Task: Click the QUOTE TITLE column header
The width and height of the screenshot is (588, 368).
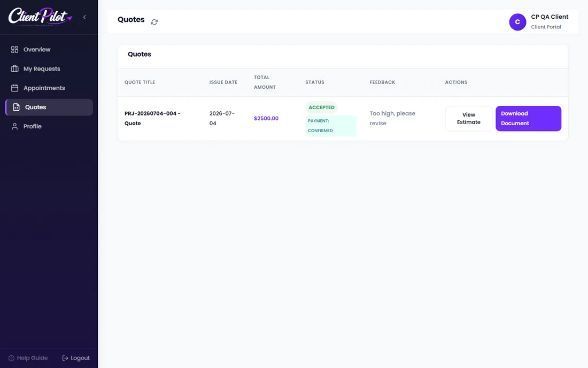Action: point(140,82)
